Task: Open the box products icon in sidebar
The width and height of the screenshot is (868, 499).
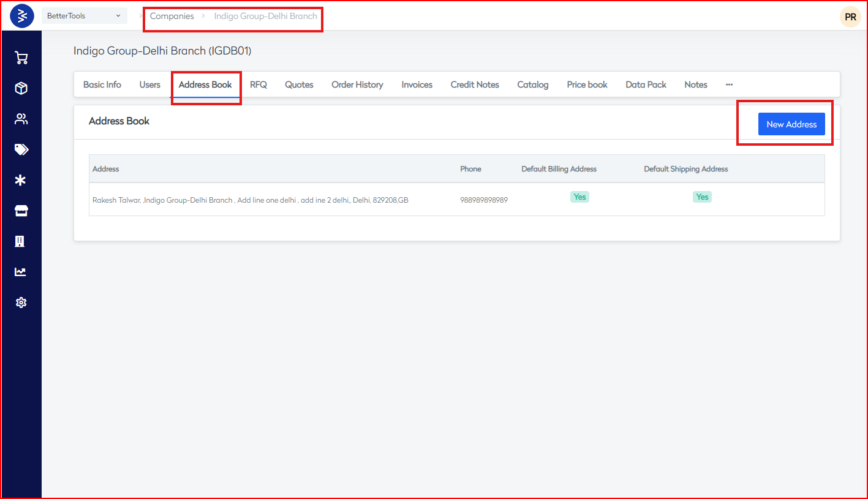Action: 21,89
